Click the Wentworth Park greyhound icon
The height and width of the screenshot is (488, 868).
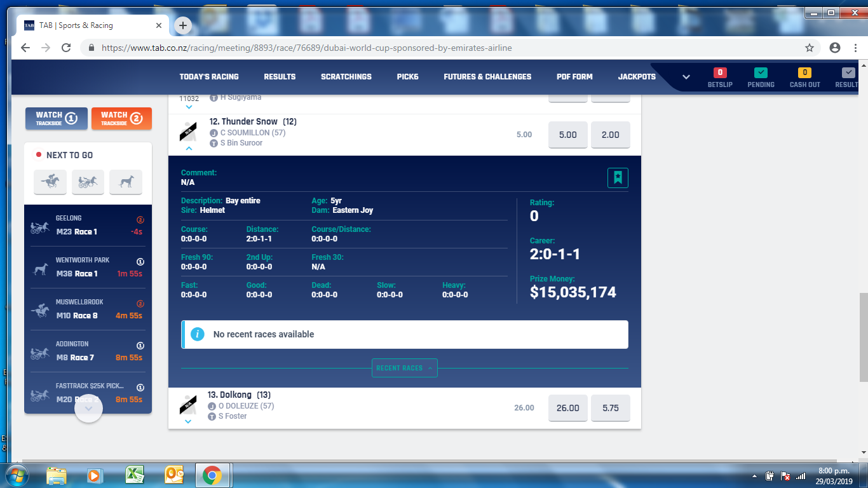[x=40, y=269]
